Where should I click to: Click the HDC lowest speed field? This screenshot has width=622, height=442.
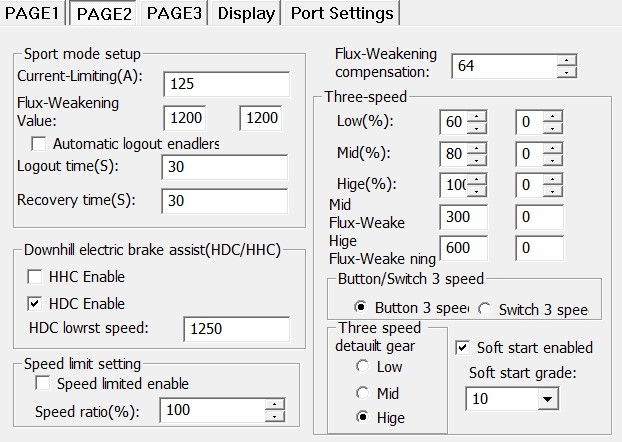(236, 329)
